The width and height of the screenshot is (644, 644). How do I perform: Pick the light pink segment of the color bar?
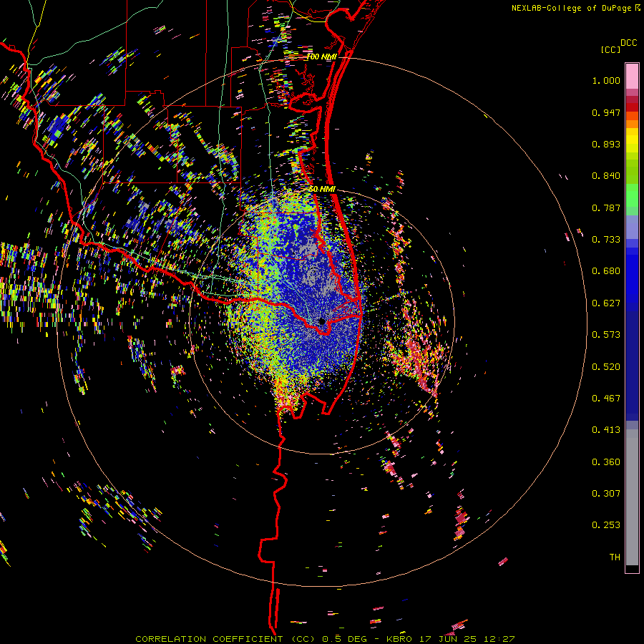(x=632, y=76)
